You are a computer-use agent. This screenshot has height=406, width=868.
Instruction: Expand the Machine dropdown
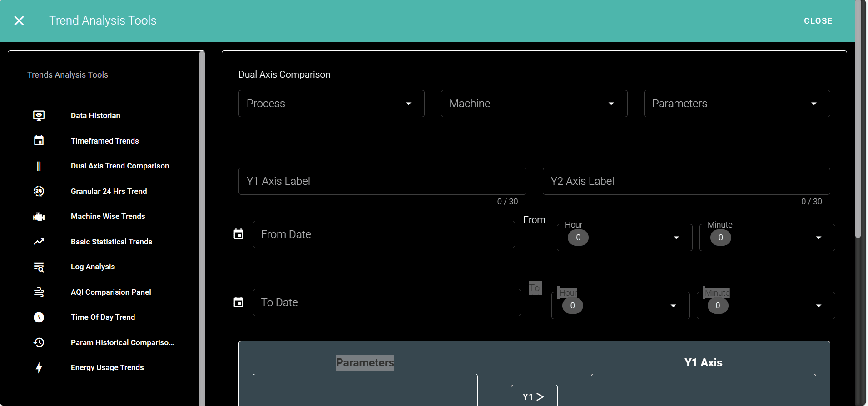coord(534,104)
